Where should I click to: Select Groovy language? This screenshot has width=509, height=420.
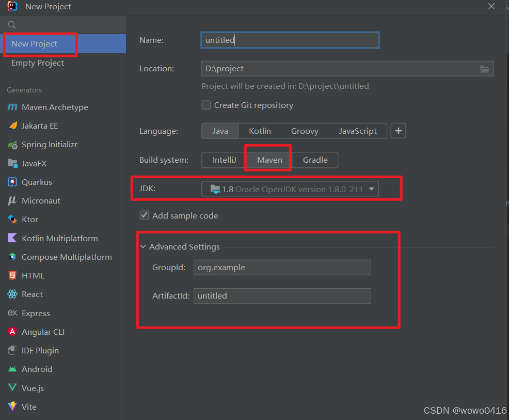(305, 131)
